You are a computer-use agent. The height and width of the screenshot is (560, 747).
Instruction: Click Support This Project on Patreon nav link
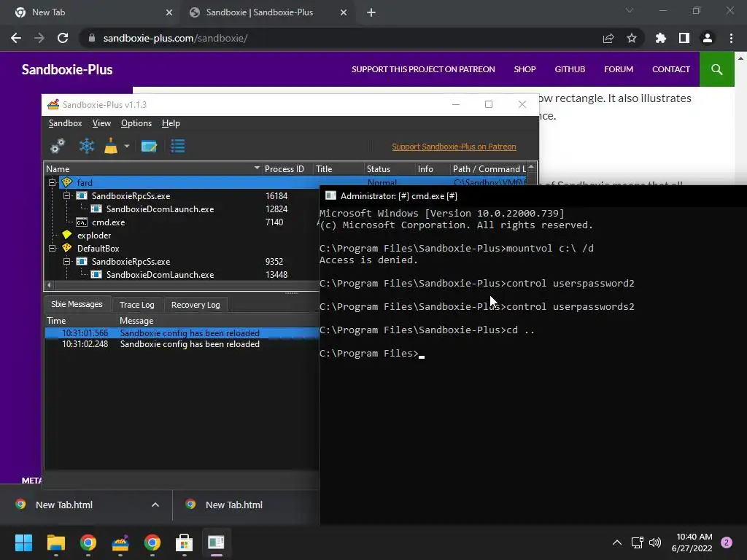pyautogui.click(x=424, y=69)
